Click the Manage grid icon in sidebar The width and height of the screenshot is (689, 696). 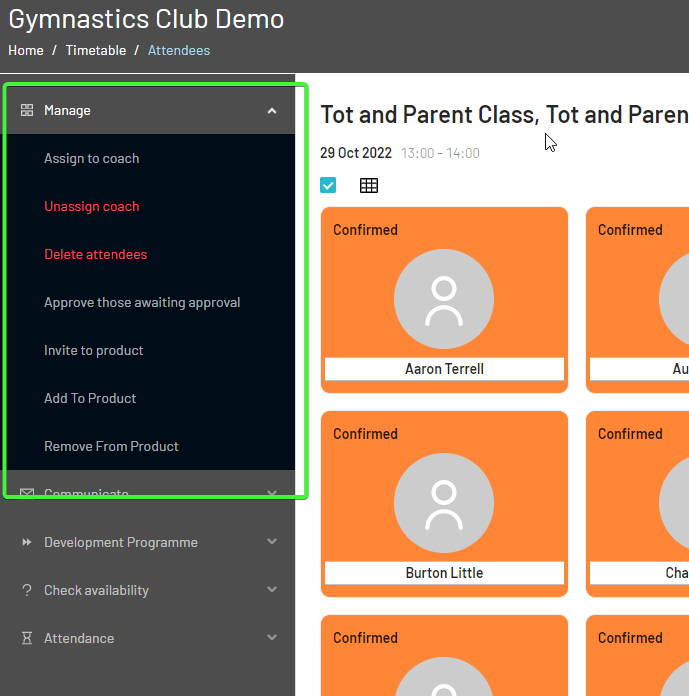point(27,110)
